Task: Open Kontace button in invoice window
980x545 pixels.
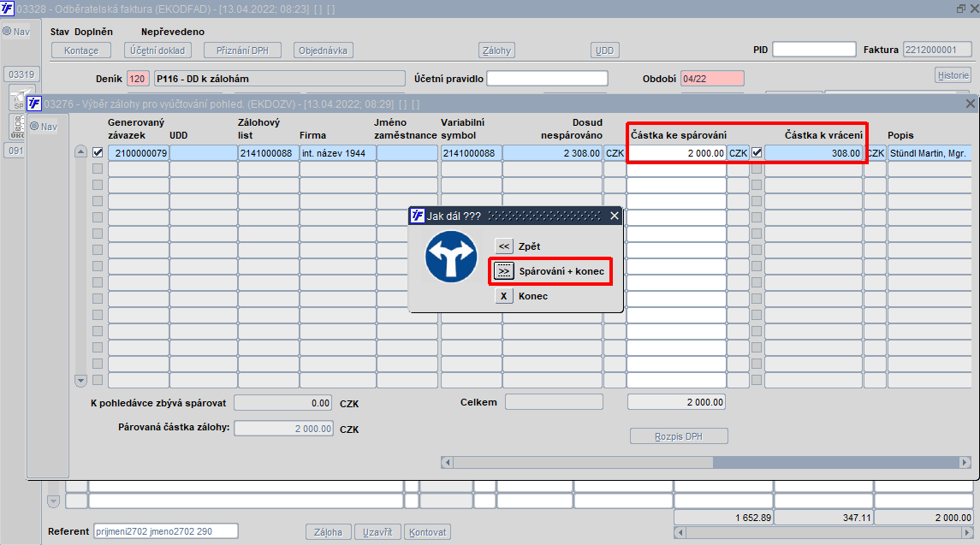Action: click(81, 50)
